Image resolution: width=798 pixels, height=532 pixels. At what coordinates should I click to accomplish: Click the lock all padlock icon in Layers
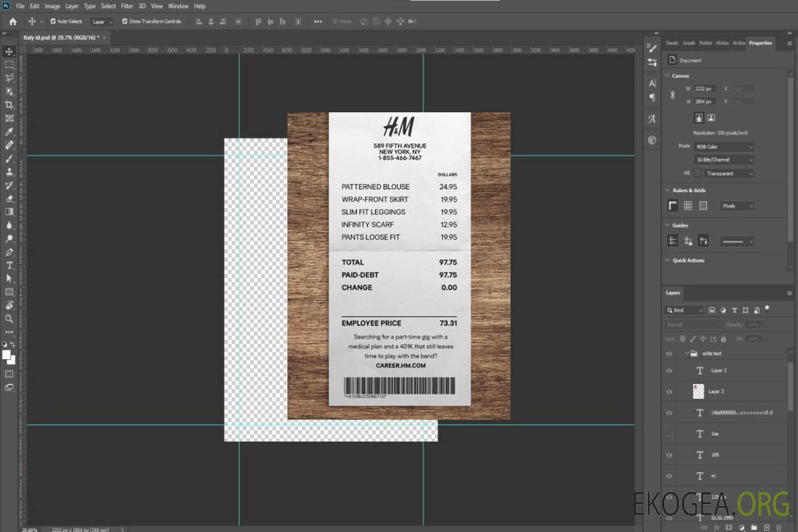(723, 338)
